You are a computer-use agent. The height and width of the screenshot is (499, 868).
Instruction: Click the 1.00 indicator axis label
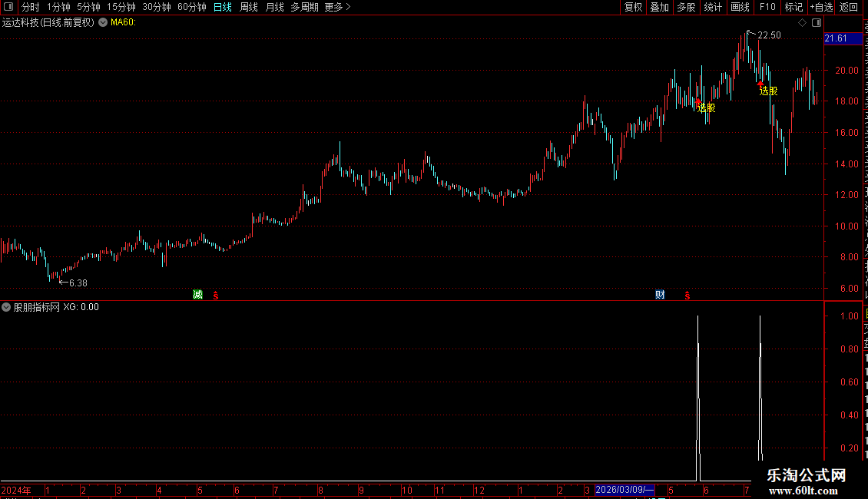[850, 316]
